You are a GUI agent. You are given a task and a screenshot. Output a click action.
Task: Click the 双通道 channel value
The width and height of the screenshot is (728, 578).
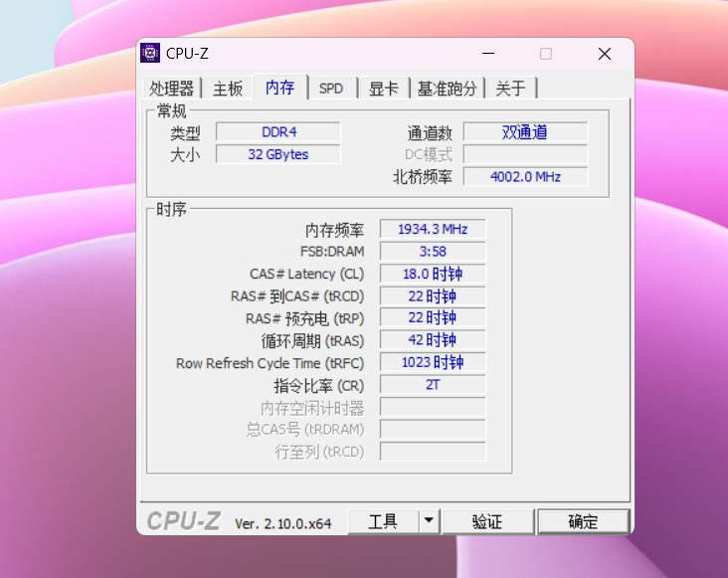pyautogui.click(x=525, y=132)
